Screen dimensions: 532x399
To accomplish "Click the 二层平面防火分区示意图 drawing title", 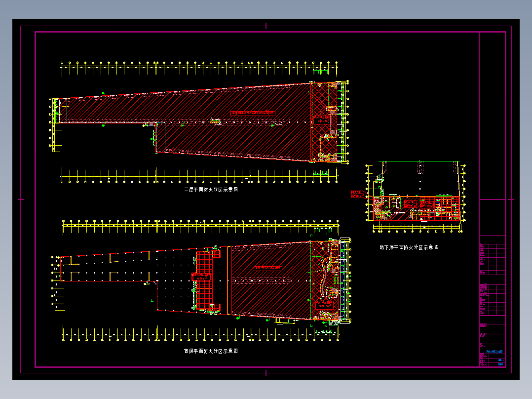I will pyautogui.click(x=211, y=190).
